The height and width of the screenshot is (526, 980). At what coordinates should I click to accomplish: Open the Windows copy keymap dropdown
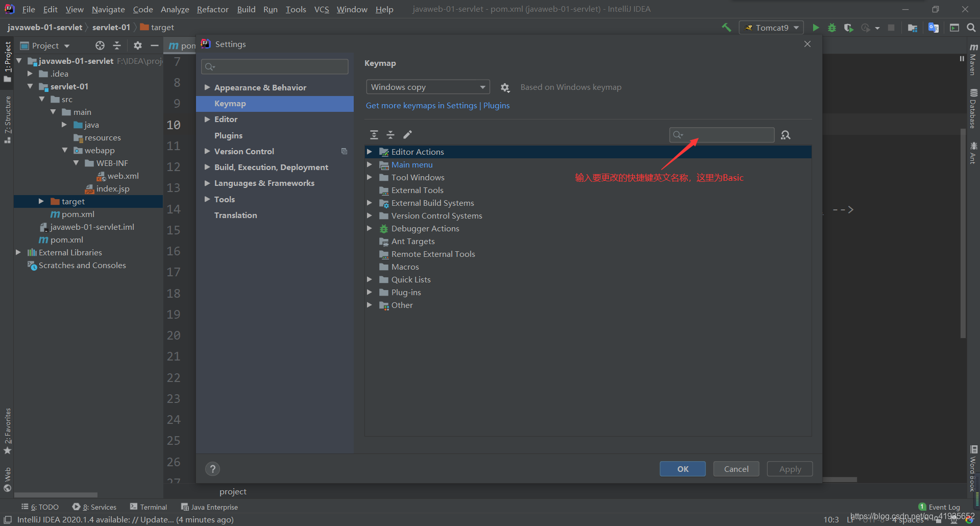pos(428,87)
